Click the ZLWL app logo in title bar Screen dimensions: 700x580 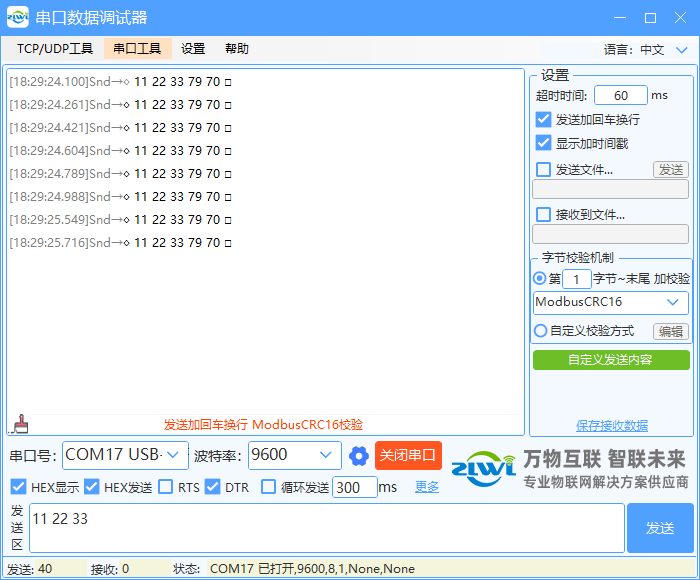[18, 17]
